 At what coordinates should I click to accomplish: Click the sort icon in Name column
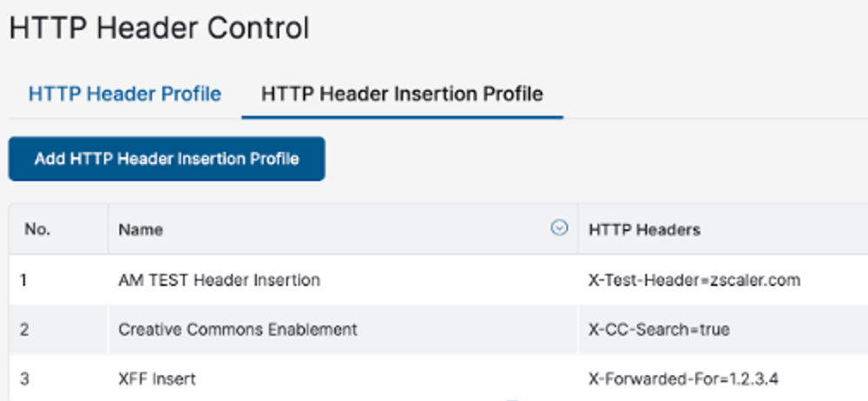tap(560, 228)
